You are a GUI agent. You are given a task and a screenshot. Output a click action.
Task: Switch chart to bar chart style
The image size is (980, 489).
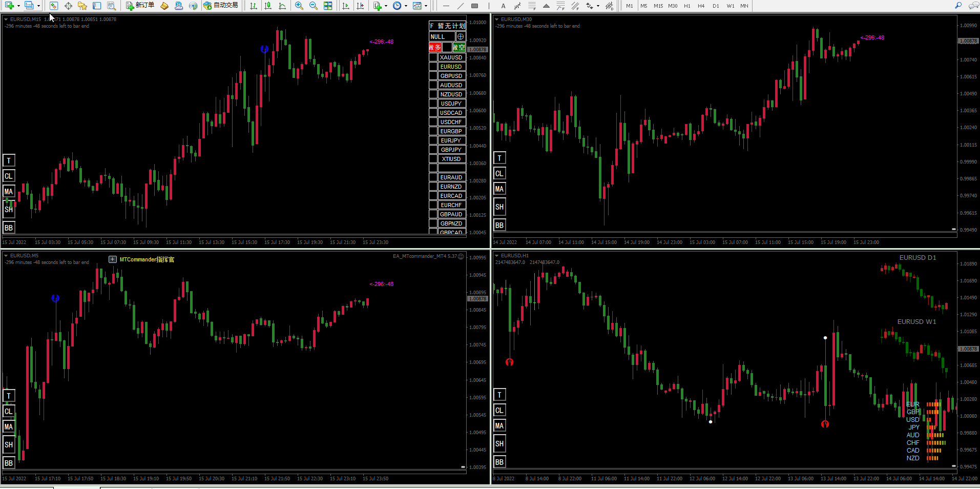pos(254,6)
